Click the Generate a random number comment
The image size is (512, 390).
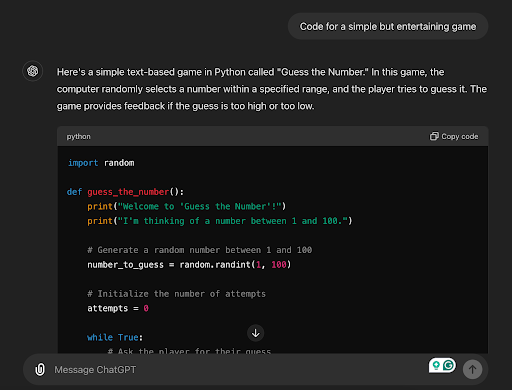pos(200,250)
